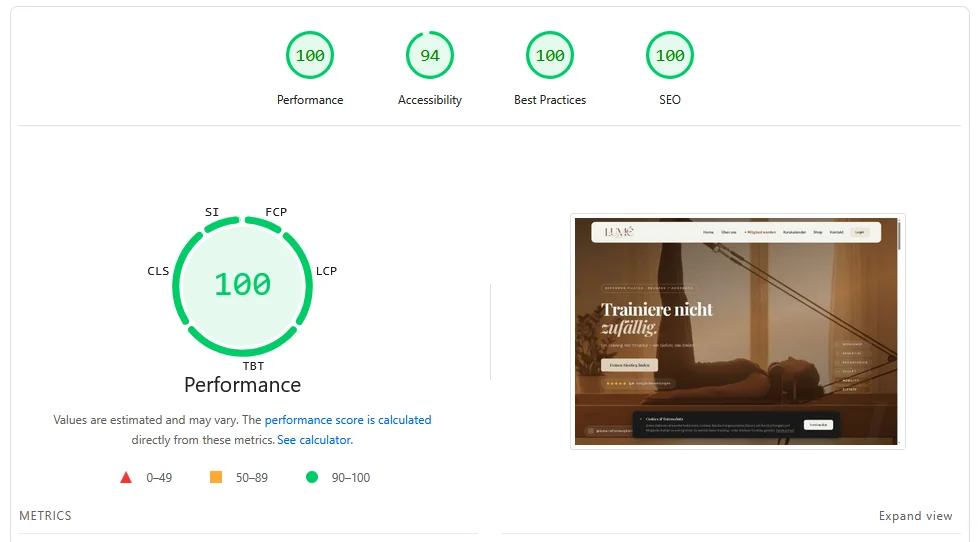This screenshot has width=978, height=542.
Task: Click the SI metric label on gauge
Action: pos(212,212)
